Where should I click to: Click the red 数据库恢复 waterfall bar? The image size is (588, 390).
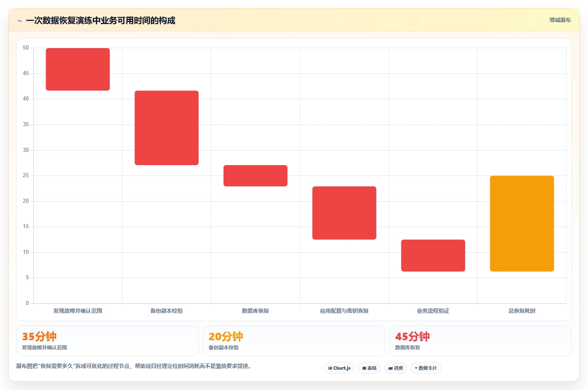tap(255, 176)
